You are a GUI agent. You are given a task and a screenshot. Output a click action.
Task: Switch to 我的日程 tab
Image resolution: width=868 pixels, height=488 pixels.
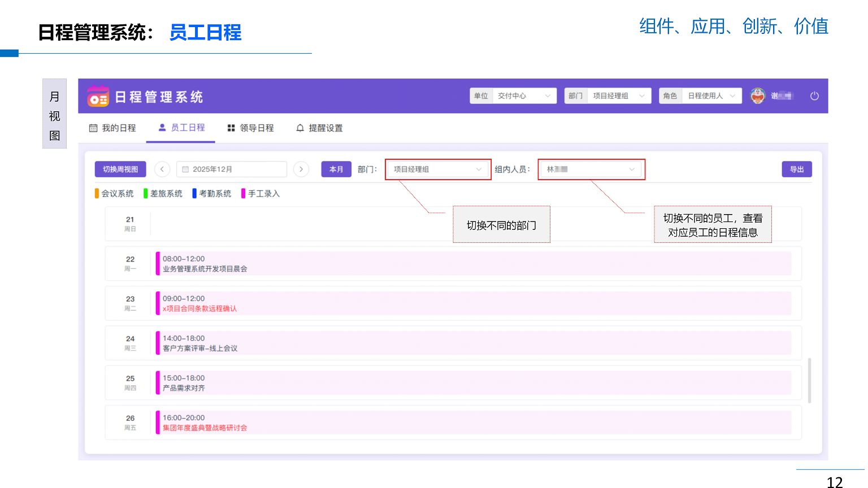112,128
